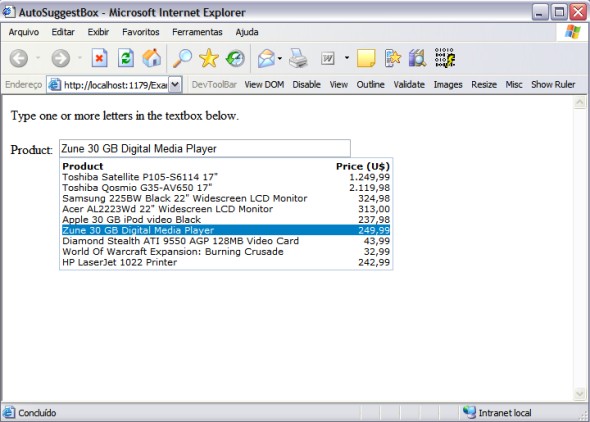
Task: Select Diamond Stealth ATI 9550 AGP 128MB Video Card
Action: 226,241
